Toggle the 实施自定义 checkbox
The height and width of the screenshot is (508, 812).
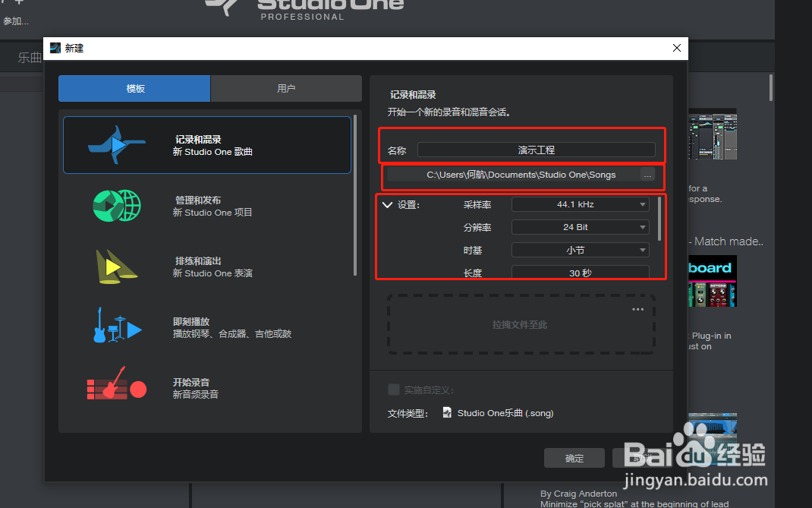[x=394, y=390]
